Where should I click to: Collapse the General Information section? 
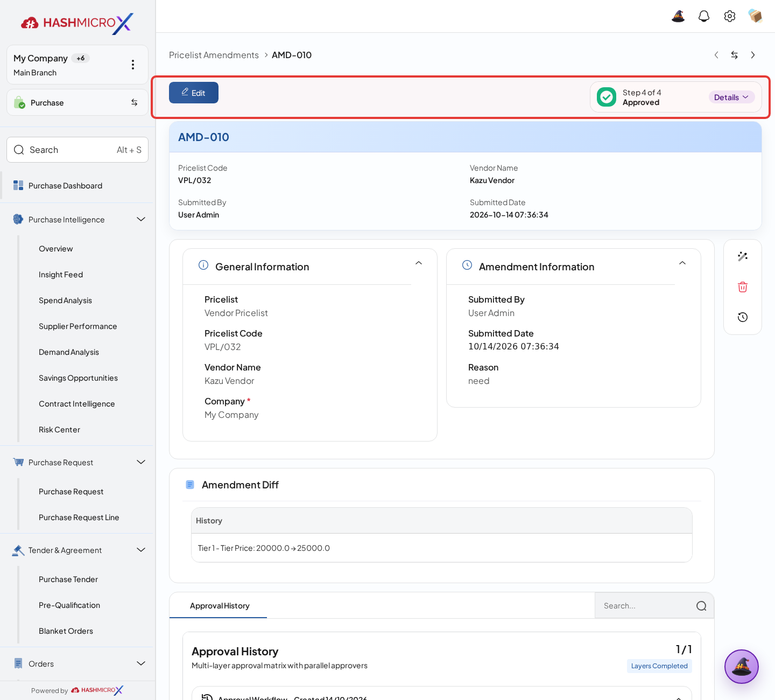coord(419,263)
